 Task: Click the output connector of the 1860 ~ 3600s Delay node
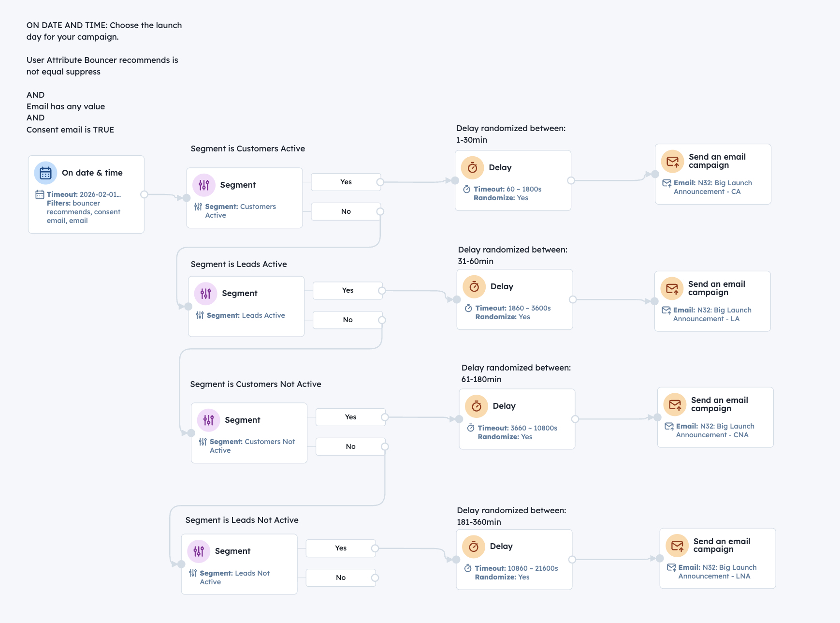point(573,300)
